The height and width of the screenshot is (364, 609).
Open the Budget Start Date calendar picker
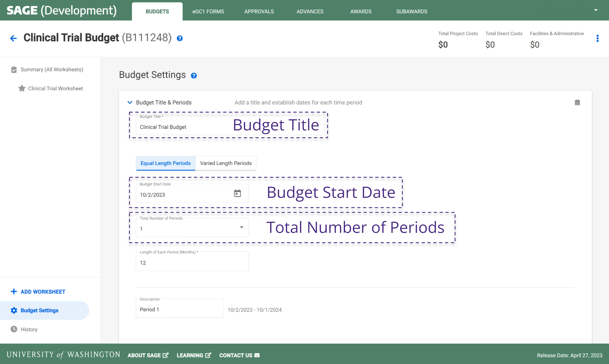237,193
